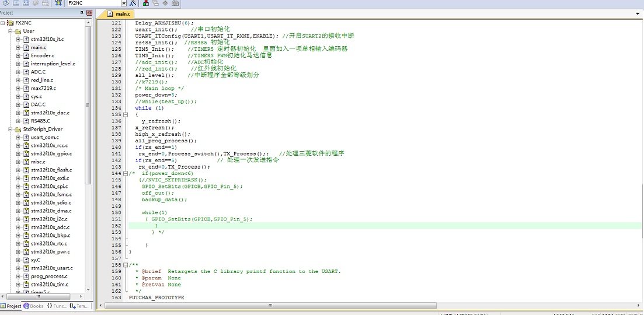Click the file icon beside usart_com.c

pyautogui.click(x=26, y=137)
